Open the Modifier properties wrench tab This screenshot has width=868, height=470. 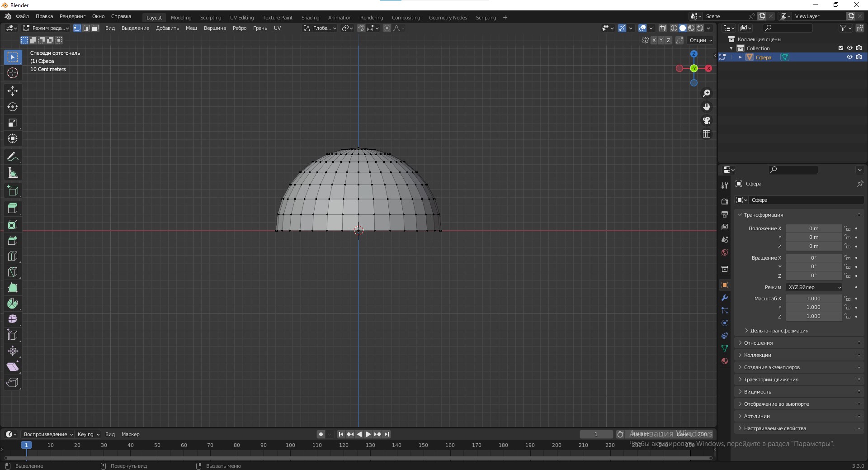[x=725, y=298]
